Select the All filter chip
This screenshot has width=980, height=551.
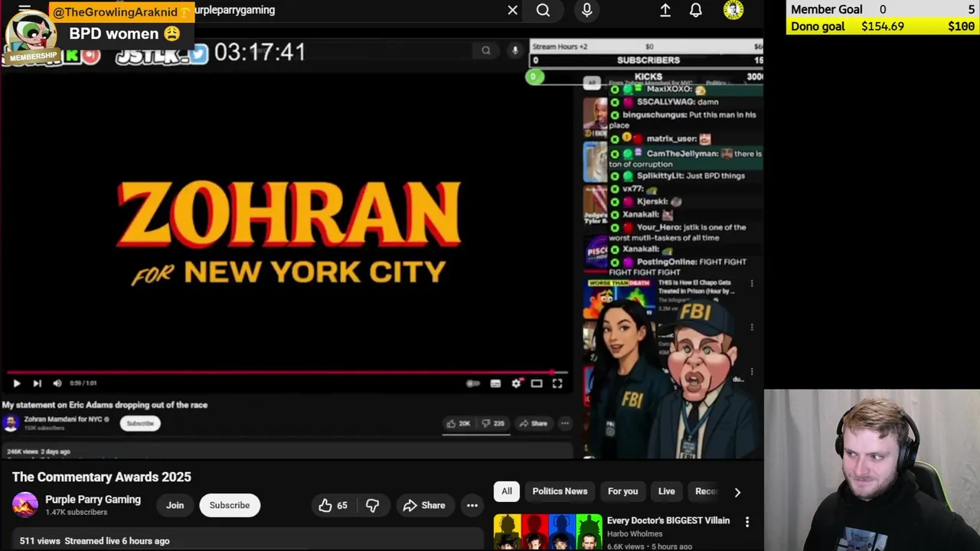point(507,491)
